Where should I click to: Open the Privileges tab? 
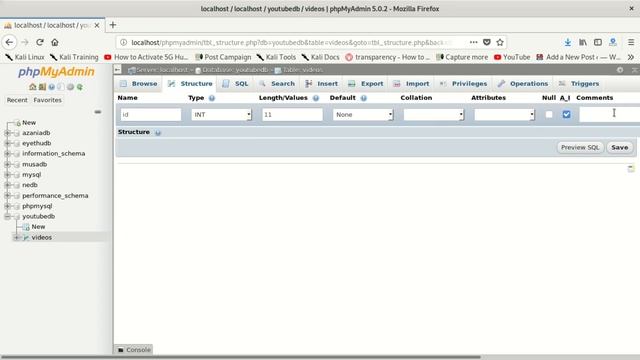click(x=463, y=83)
